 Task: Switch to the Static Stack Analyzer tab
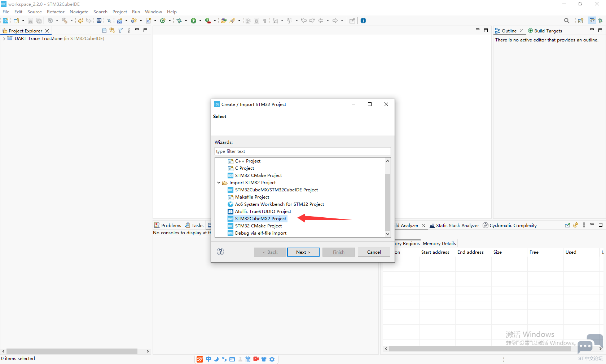454,226
